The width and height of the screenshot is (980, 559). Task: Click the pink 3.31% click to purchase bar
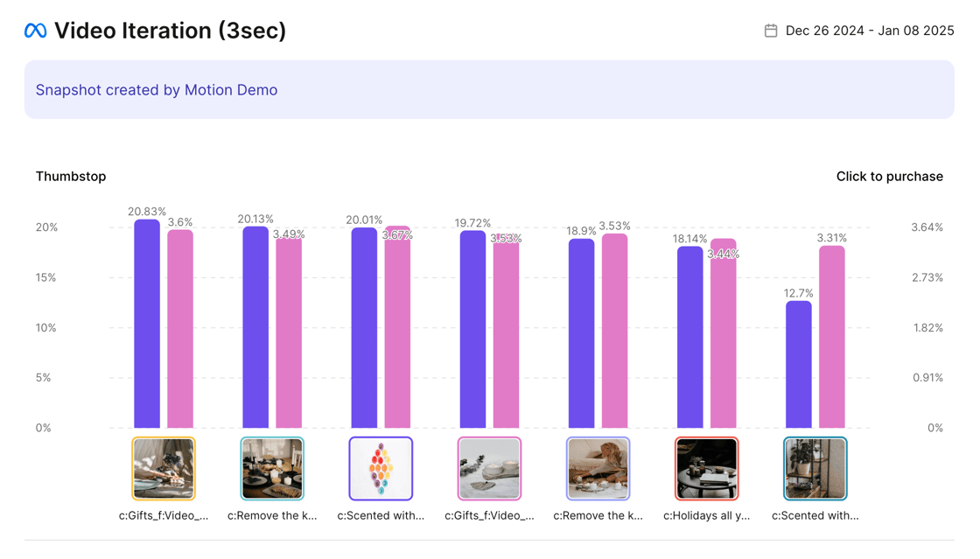coord(832,337)
